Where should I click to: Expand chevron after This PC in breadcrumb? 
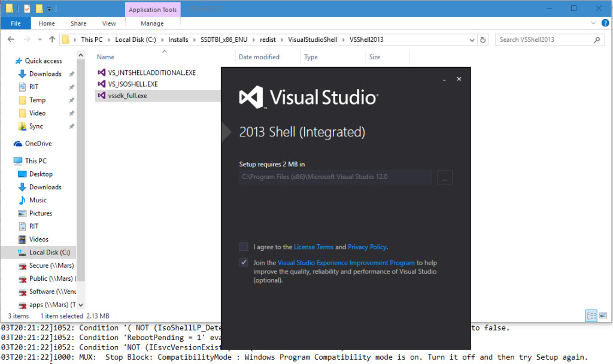109,40
